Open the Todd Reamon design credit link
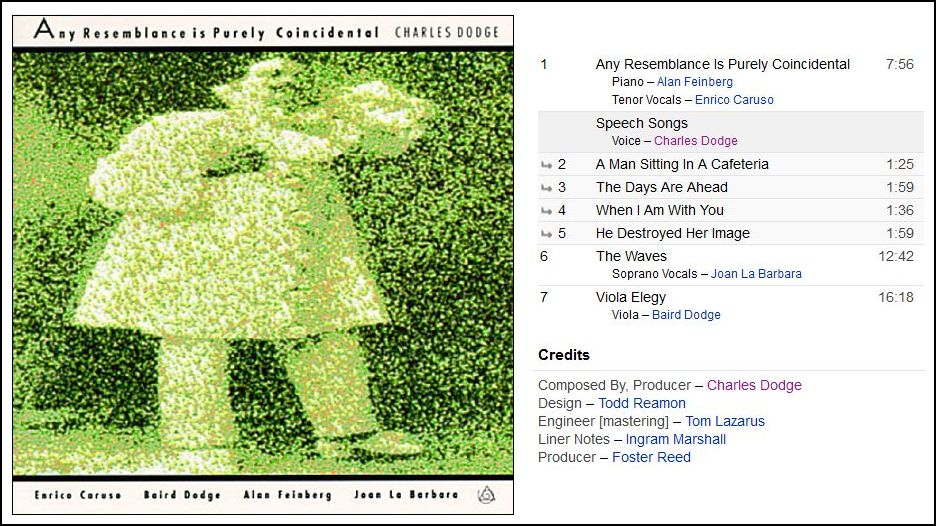Screen dimensions: 936x526 [x=642, y=403]
